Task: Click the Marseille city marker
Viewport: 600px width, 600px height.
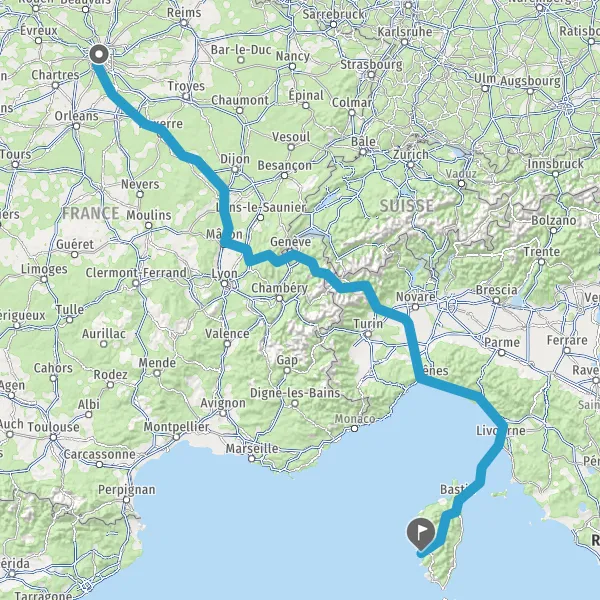Action: (x=251, y=458)
